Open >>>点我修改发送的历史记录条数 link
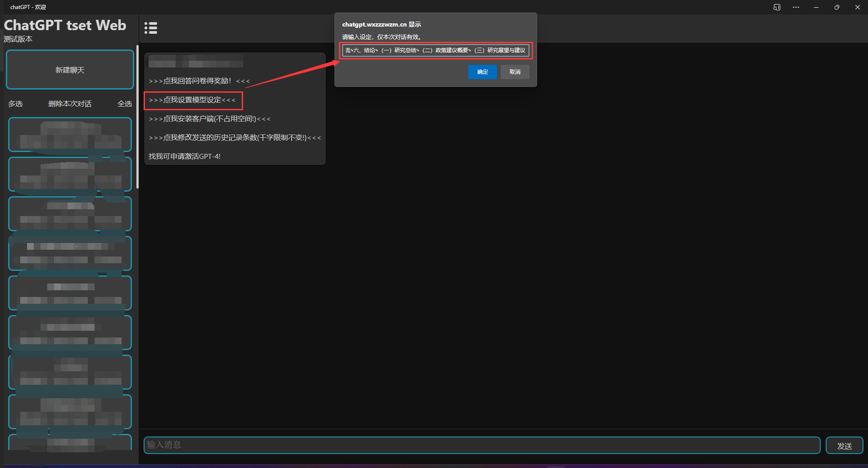This screenshot has height=468, width=868. pyautogui.click(x=235, y=138)
